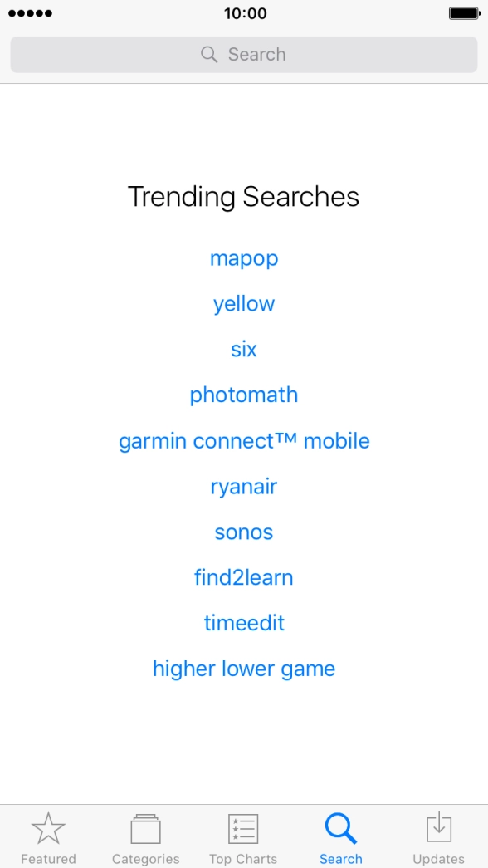This screenshot has width=488, height=868.
Task: Tap the timeedit trending link
Action: coord(244,623)
